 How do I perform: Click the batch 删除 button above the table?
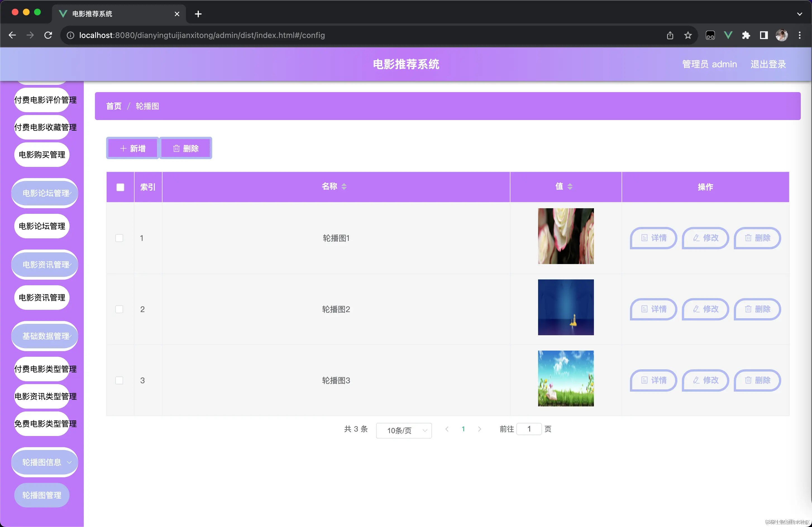[186, 148]
